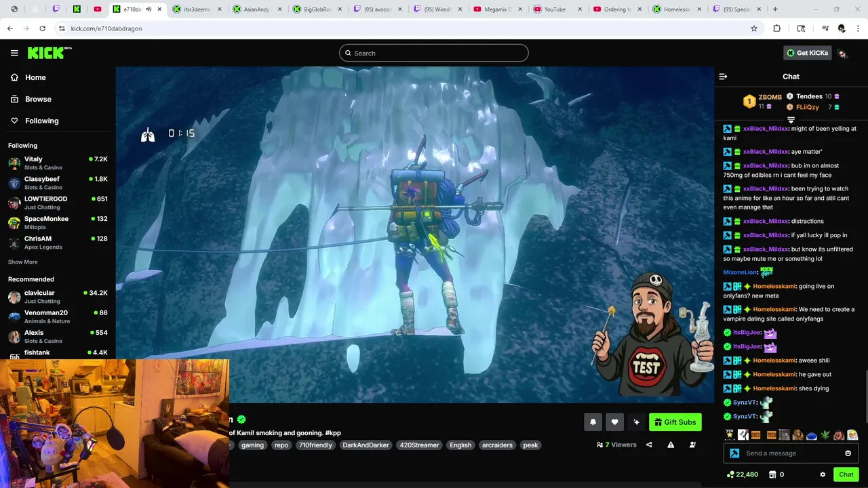Click the moderator hammer badge in message box
This screenshot has width=868, height=488.
click(x=734, y=453)
